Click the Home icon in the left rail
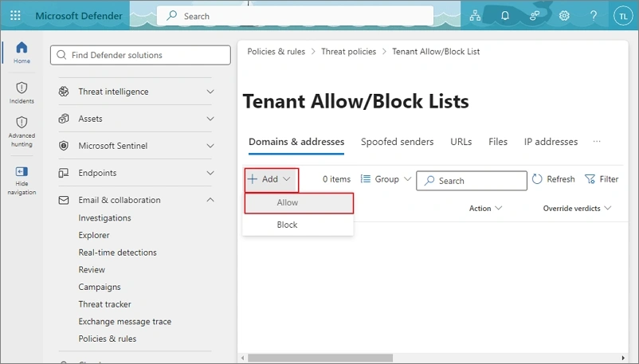The height and width of the screenshot is (364, 639). pos(22,48)
